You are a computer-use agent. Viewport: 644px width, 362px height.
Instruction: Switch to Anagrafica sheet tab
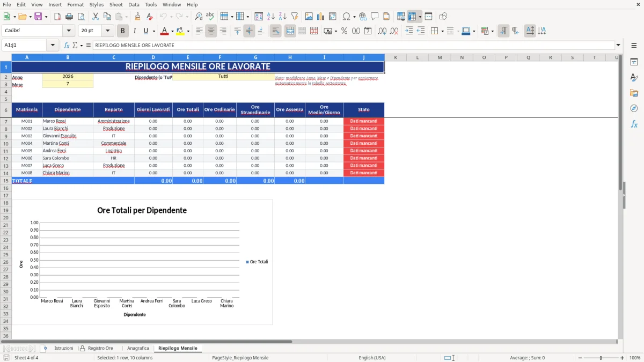coord(137,348)
